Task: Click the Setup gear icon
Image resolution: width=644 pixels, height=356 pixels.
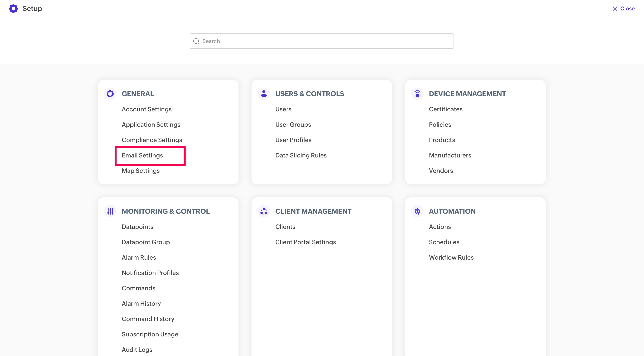Action: [x=13, y=8]
